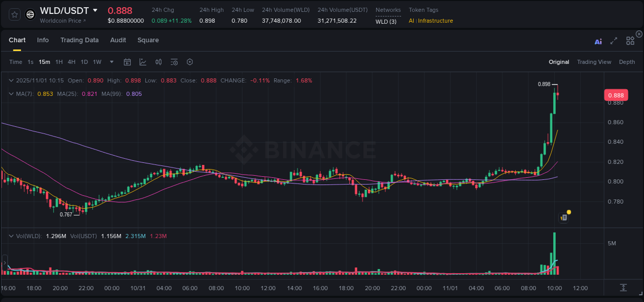This screenshot has width=644, height=302.
Task: Open the indicator display settings icon
Action: (174, 62)
